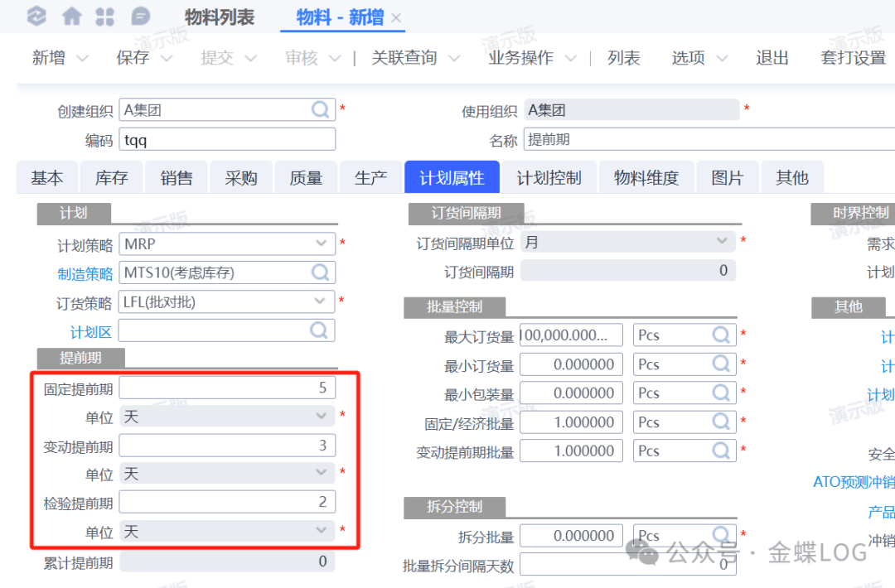The height and width of the screenshot is (588, 895).
Task: Click the 固定提前期 input field
Action: pos(227,388)
